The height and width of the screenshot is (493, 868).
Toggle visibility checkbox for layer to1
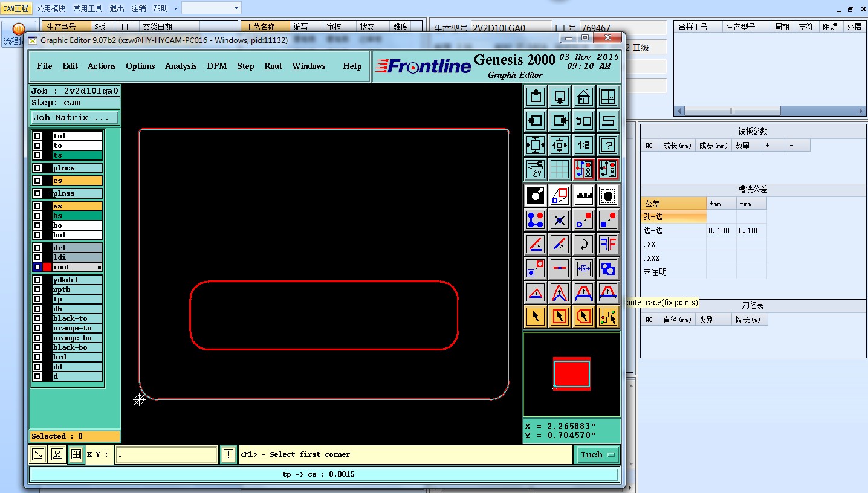[x=37, y=136]
